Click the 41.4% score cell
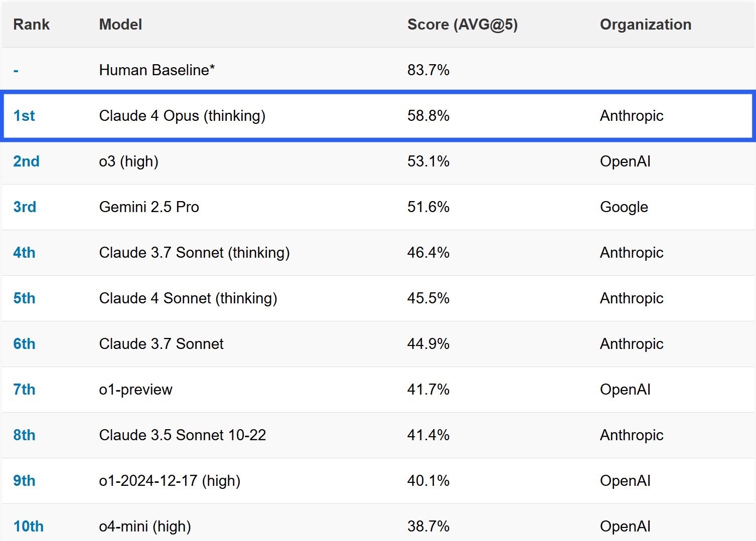This screenshot has height=541, width=756. tap(428, 435)
